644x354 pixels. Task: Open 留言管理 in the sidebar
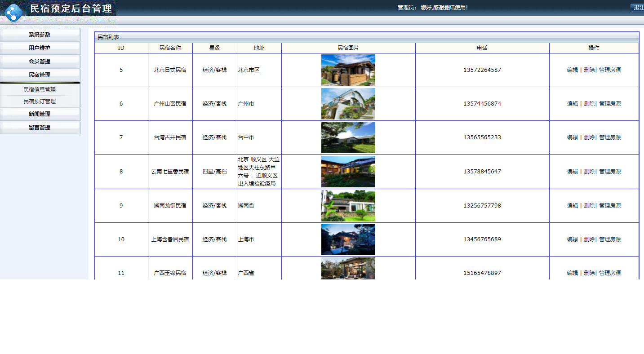point(40,127)
